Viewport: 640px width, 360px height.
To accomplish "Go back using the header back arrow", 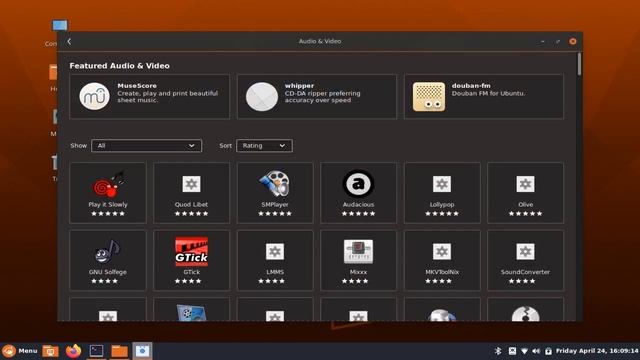I will click(x=69, y=41).
